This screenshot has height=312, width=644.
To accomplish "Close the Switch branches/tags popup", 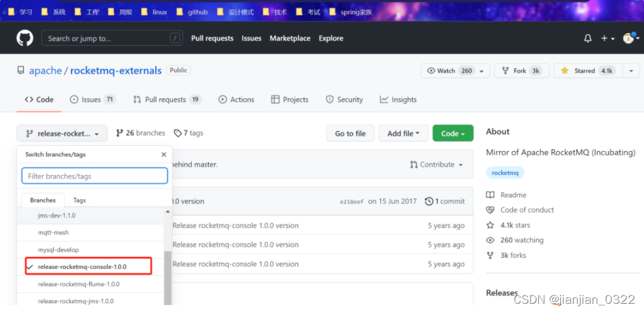I will (164, 155).
